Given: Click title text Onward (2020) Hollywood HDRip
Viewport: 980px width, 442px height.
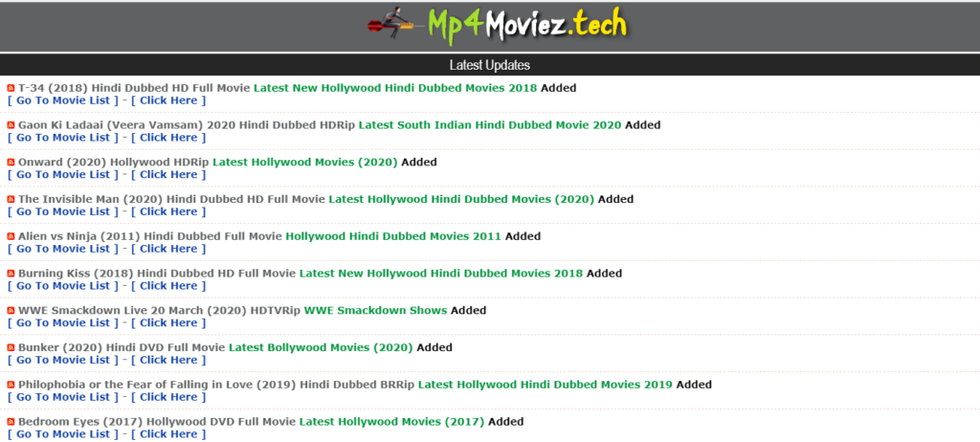Looking at the screenshot, I should tap(114, 162).
